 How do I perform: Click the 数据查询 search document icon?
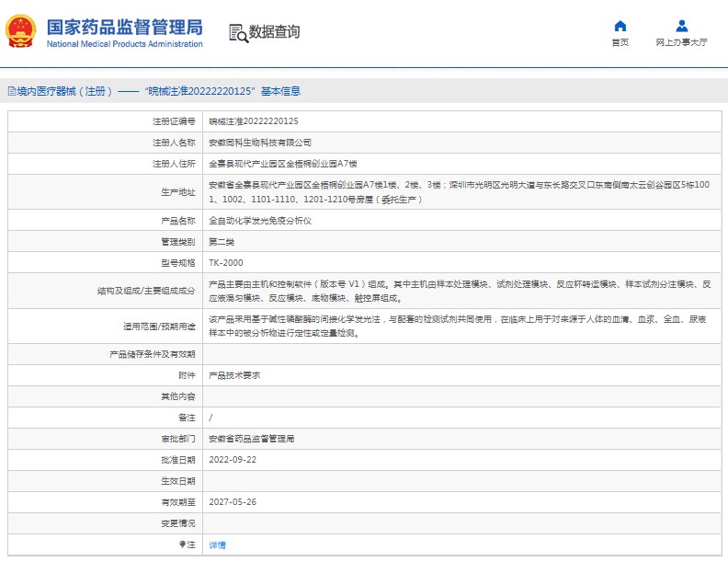[239, 33]
